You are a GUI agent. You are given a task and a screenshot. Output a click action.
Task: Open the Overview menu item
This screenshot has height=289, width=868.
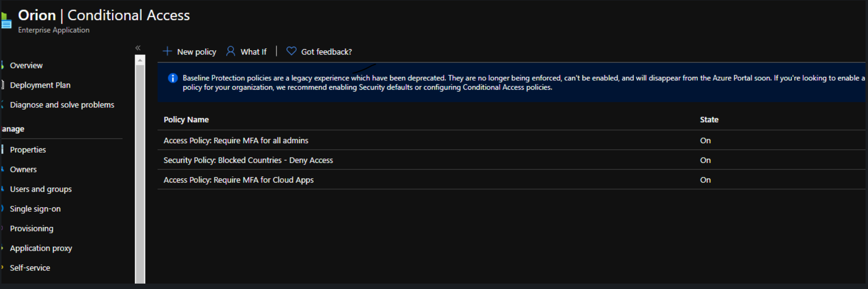click(26, 65)
